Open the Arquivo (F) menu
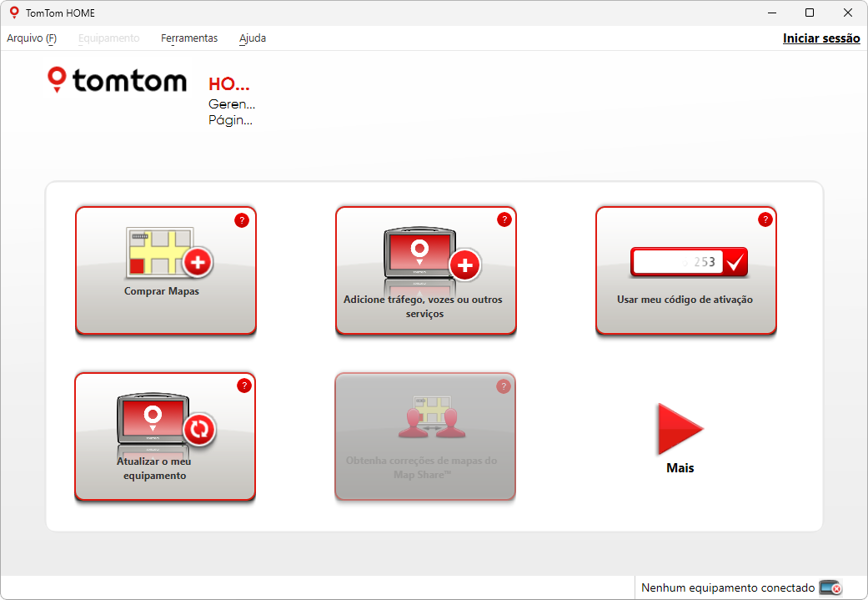The height and width of the screenshot is (600, 868). coord(32,38)
